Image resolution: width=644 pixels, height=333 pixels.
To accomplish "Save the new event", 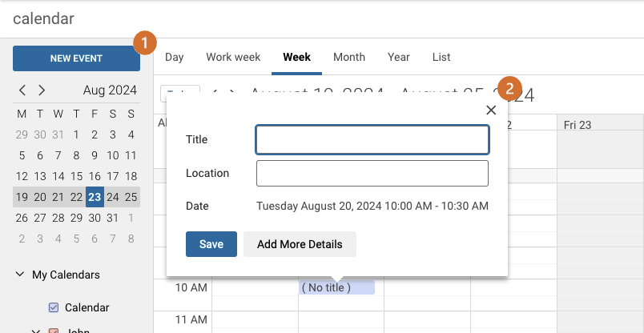I will click(x=211, y=244).
